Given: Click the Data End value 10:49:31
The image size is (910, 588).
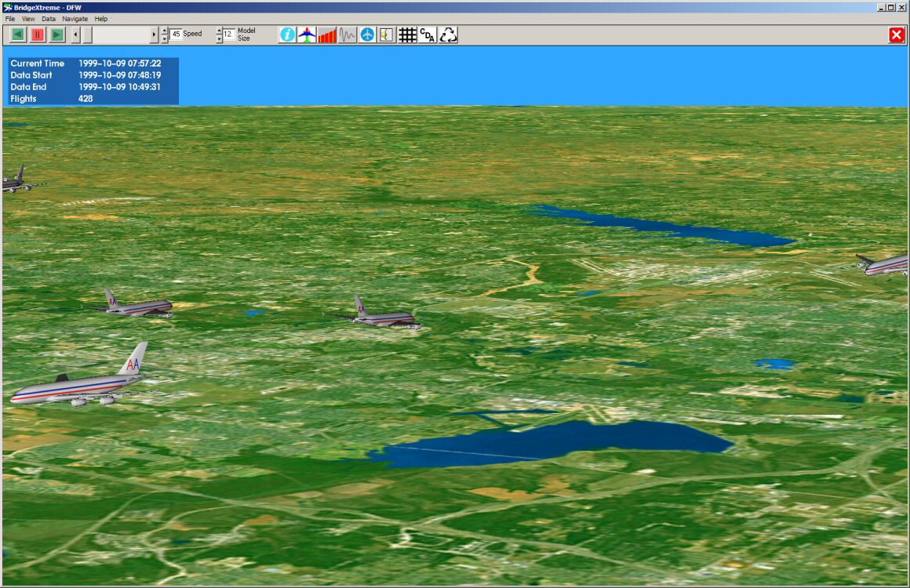Looking at the screenshot, I should [119, 87].
